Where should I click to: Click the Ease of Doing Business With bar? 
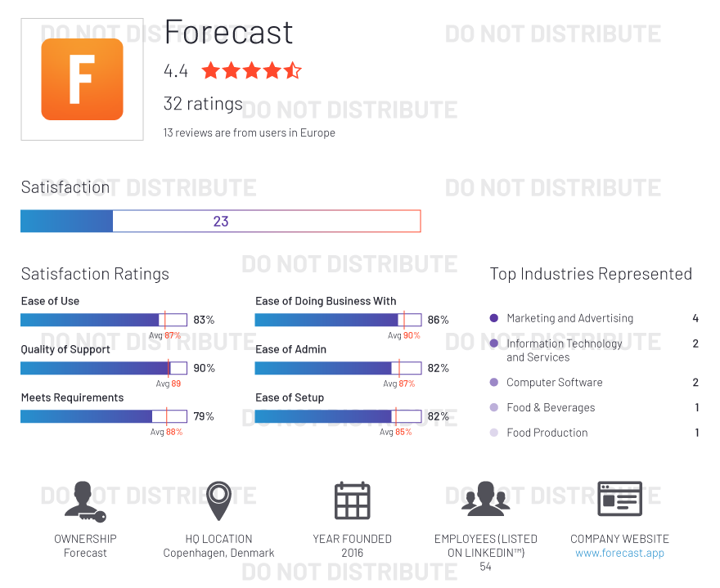pyautogui.click(x=339, y=320)
